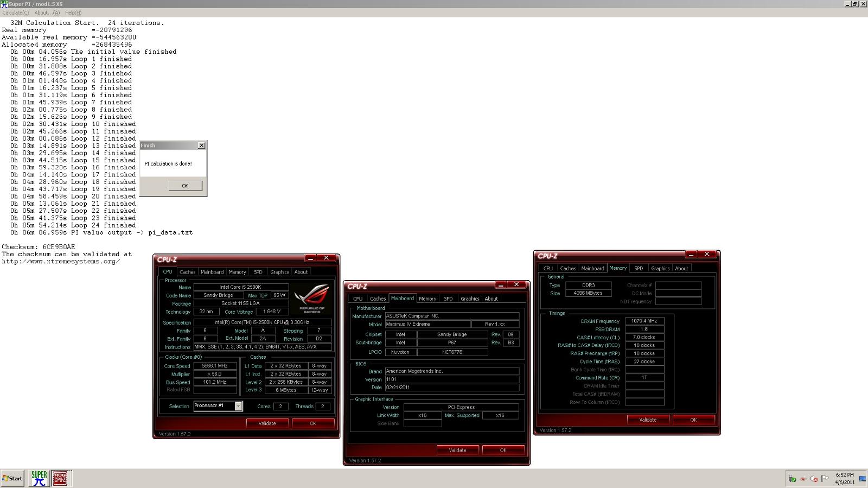Click OK in the CPU tab window
The width and height of the screenshot is (868, 488).
312,423
